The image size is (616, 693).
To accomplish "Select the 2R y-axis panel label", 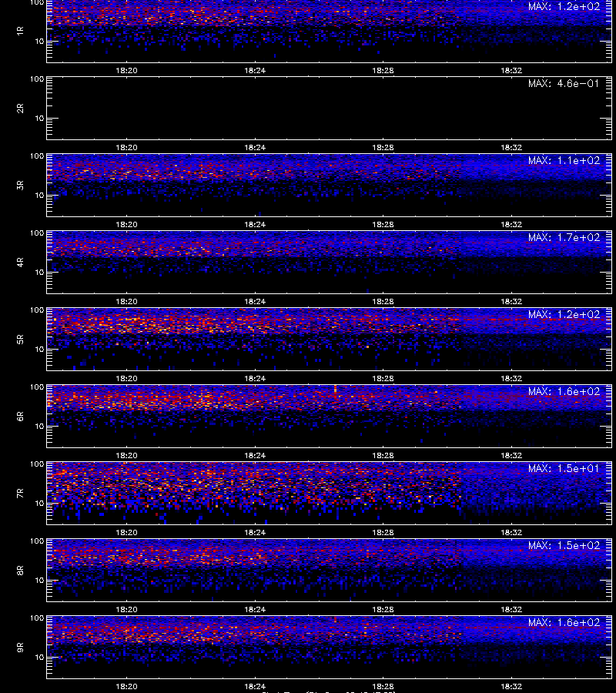I will point(20,109).
